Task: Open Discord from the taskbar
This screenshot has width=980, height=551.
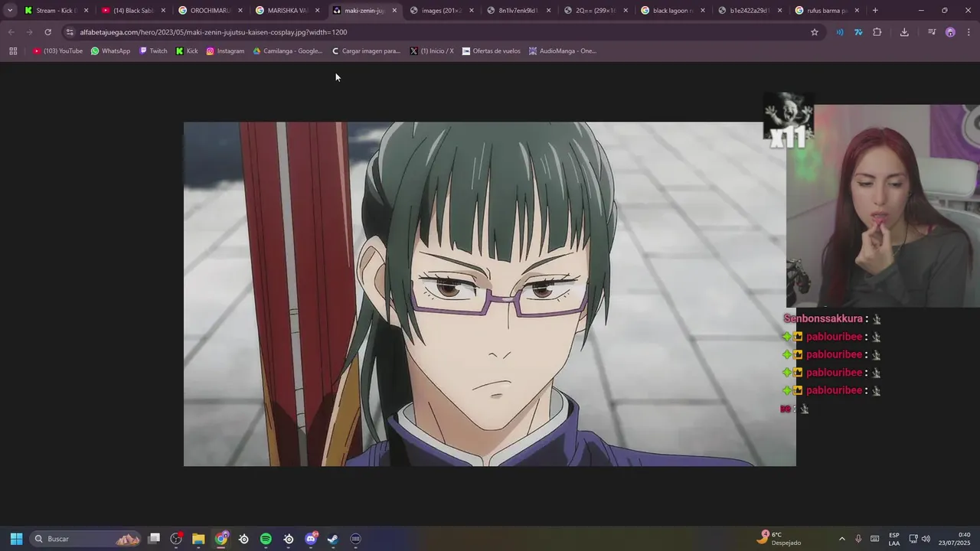Action: point(311,539)
